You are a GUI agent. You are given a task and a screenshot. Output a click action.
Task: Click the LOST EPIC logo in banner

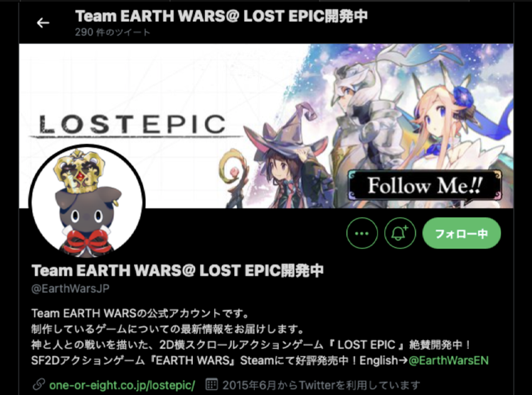(133, 125)
